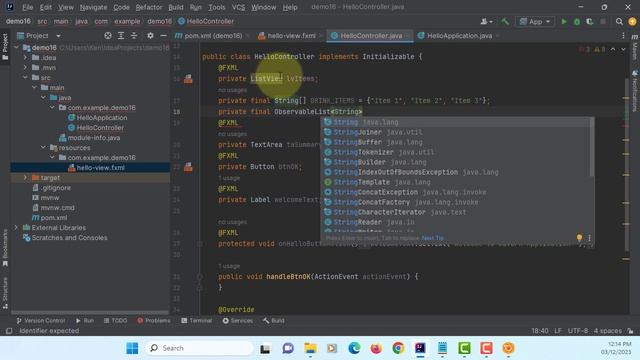This screenshot has height=360, width=640.
Task: Click the lightbulb in completion popup
Action: (x=579, y=237)
